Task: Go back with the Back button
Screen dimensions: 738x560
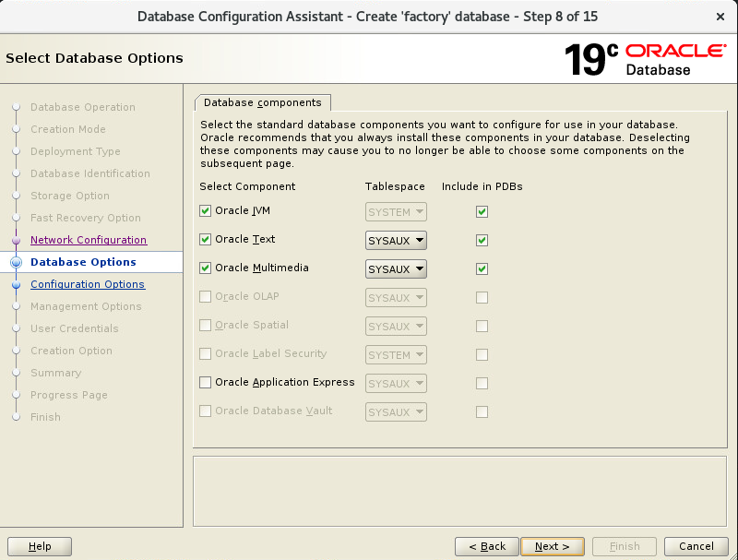Action: coord(487,546)
